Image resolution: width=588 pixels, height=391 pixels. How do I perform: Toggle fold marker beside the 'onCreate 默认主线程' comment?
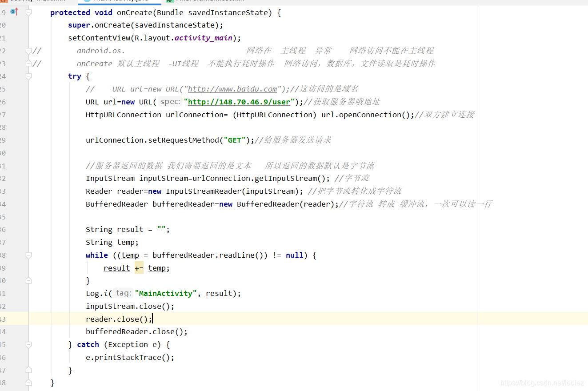[x=29, y=64]
